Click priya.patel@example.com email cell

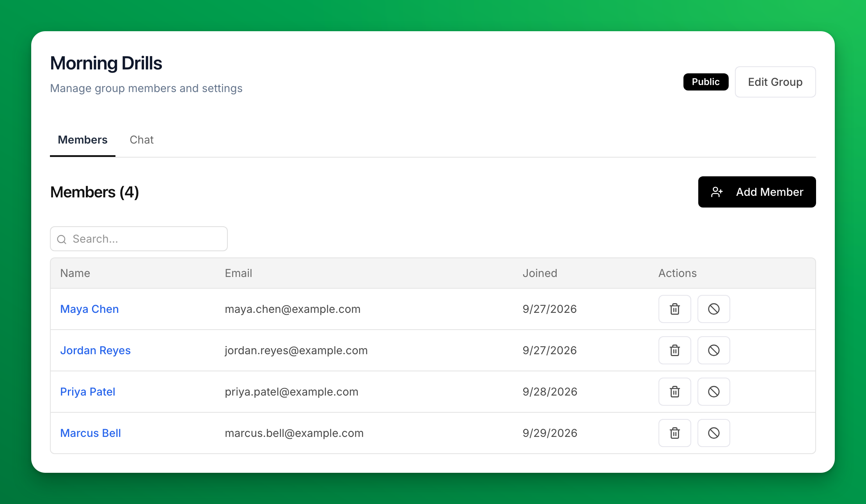(x=291, y=392)
